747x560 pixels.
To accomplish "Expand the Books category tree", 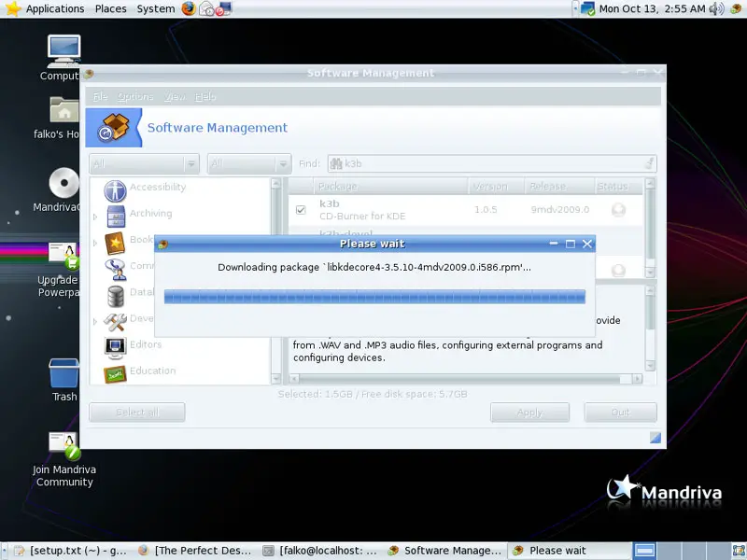I will coord(95,244).
